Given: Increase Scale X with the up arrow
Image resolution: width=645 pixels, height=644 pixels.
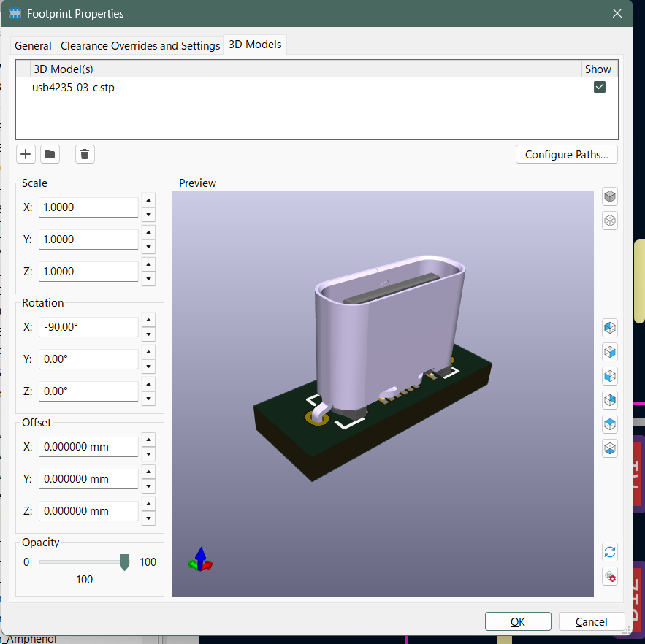Looking at the screenshot, I should coord(148,201).
